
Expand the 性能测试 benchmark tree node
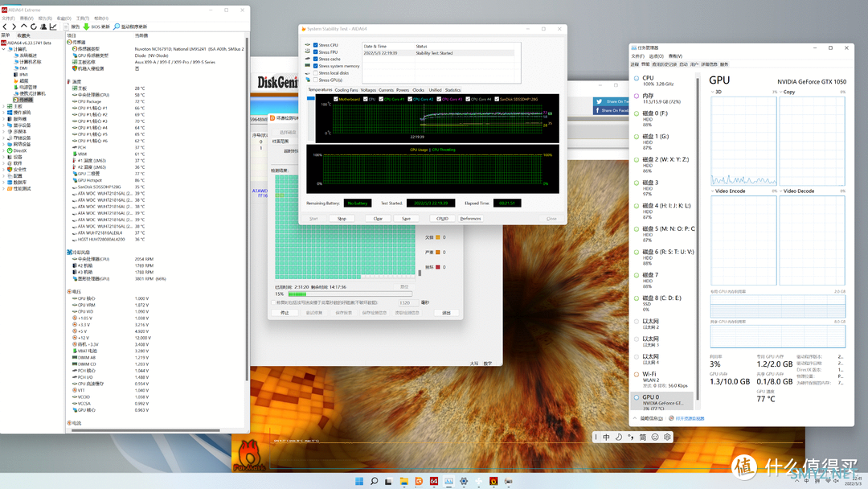(x=3, y=189)
